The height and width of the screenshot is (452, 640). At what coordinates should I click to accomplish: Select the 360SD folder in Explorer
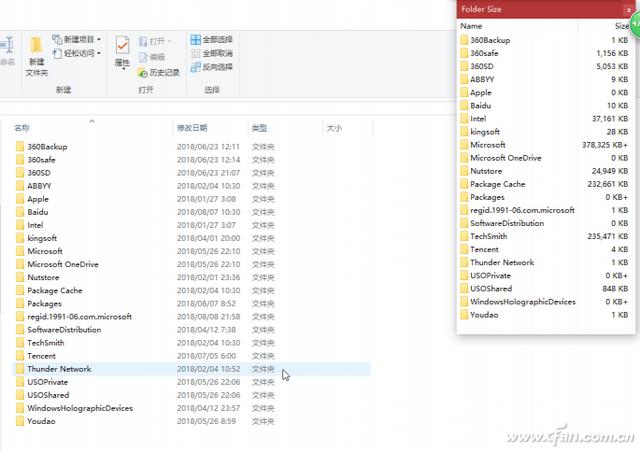33,173
